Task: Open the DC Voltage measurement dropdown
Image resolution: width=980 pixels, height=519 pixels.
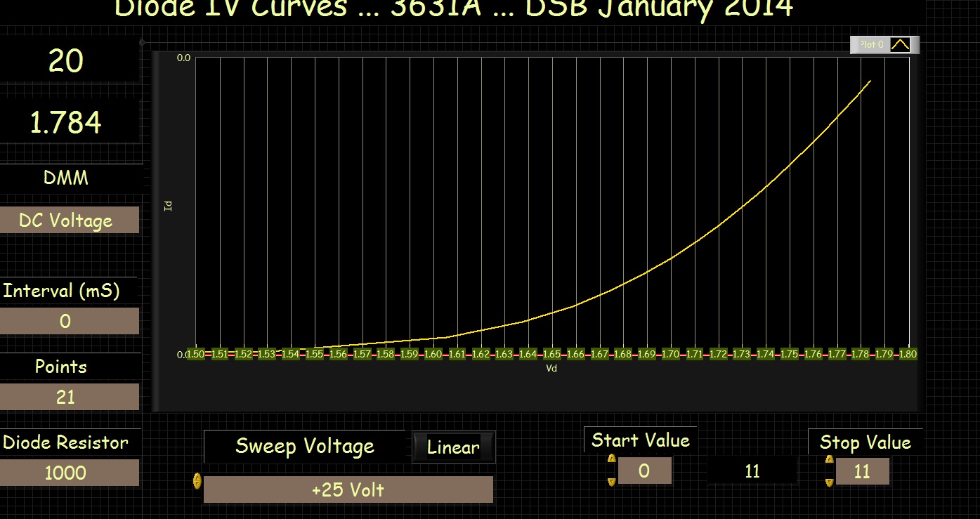Action: click(x=69, y=221)
